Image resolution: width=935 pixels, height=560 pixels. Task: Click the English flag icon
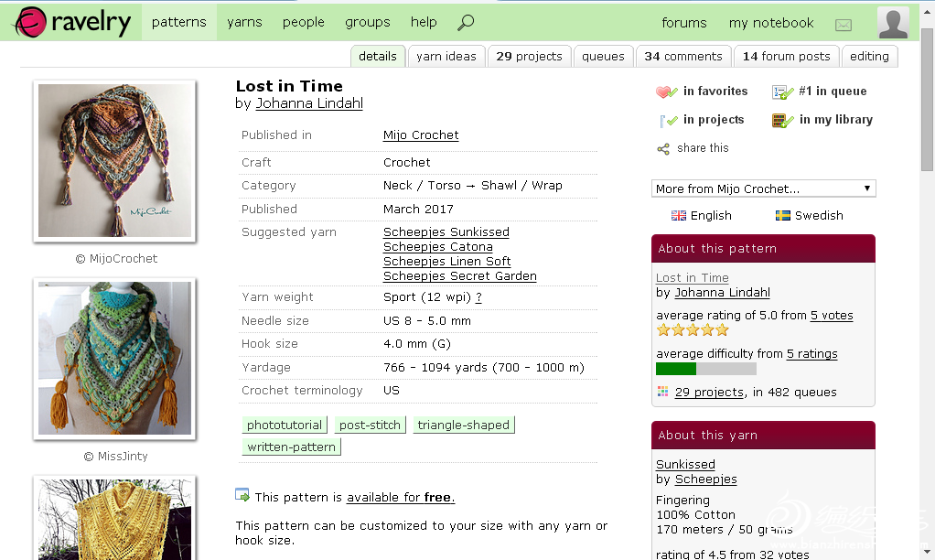click(x=679, y=215)
